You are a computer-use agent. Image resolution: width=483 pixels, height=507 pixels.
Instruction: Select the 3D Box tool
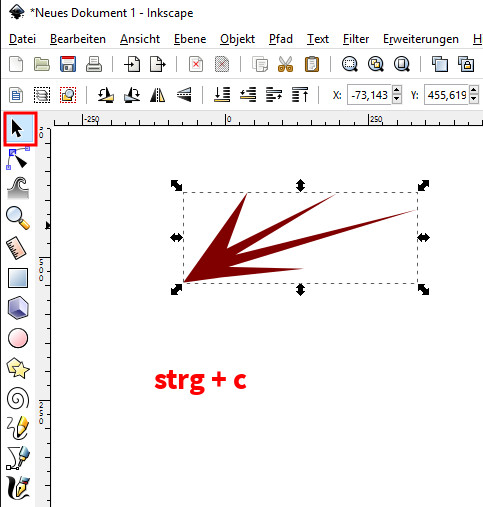18,307
